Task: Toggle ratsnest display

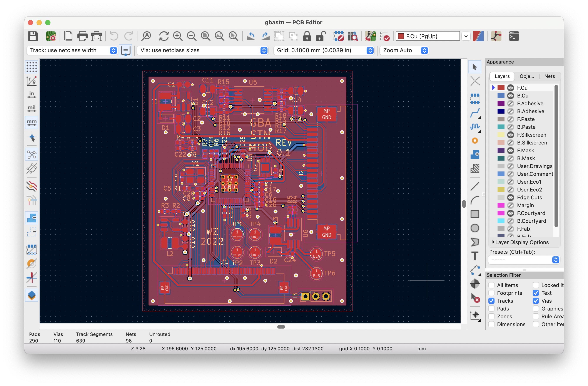Action: [32, 154]
